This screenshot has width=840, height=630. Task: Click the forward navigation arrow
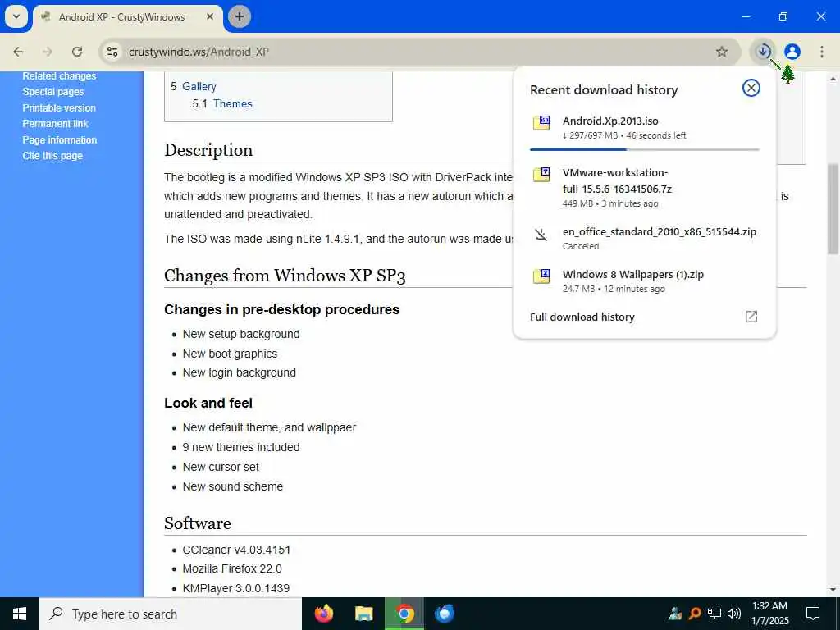(48, 52)
